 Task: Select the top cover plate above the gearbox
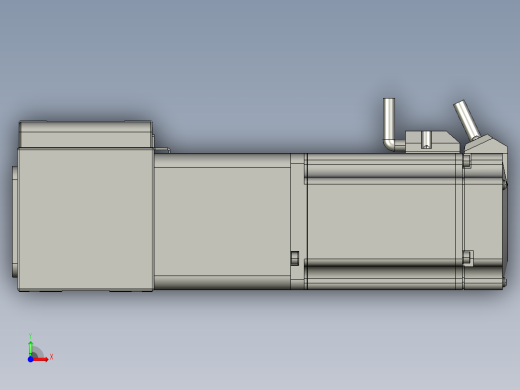pos(86,134)
